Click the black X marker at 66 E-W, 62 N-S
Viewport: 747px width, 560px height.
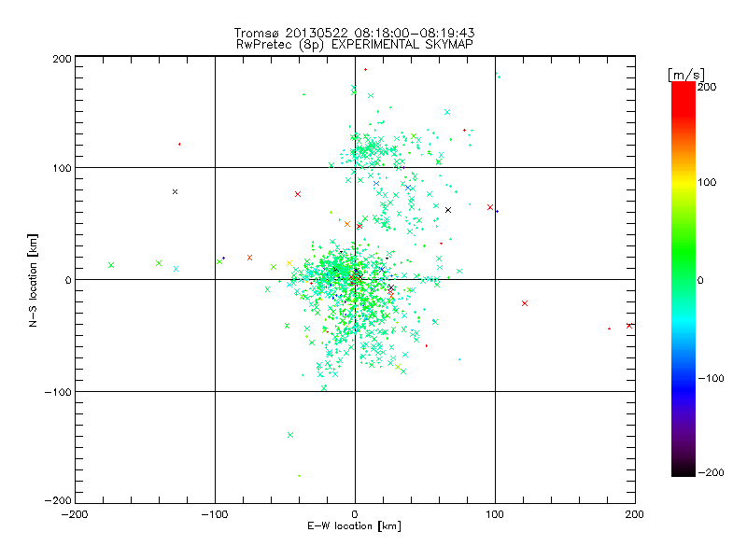point(448,210)
